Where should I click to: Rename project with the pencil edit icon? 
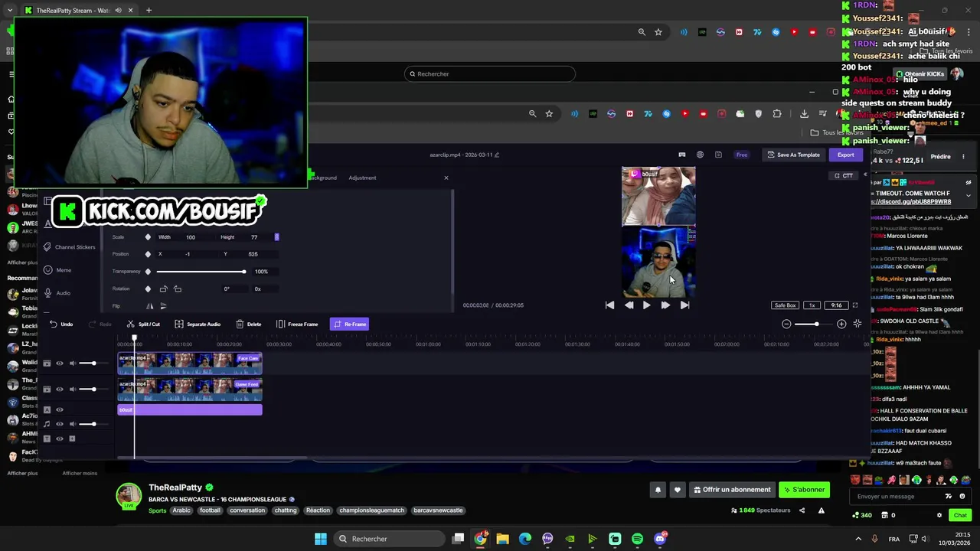tap(496, 155)
